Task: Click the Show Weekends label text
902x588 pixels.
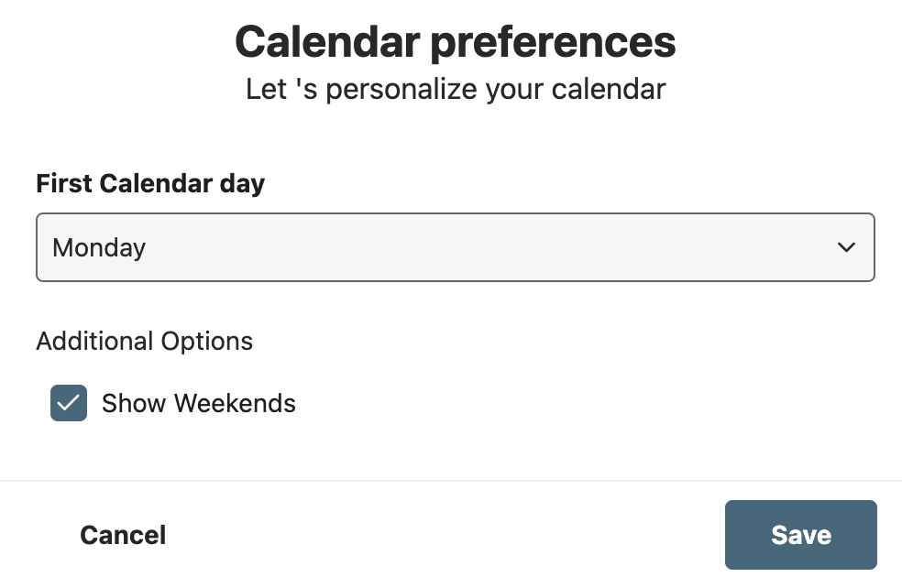Action: pyautogui.click(x=199, y=403)
